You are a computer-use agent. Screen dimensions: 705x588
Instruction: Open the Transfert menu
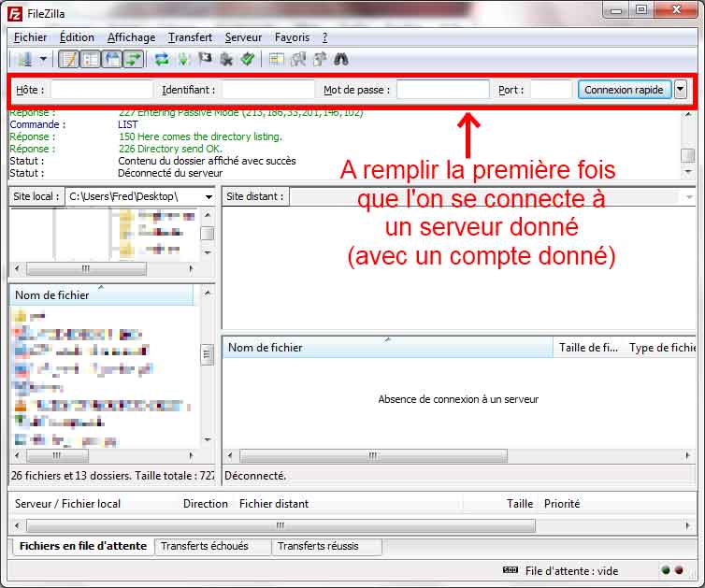tap(190, 37)
